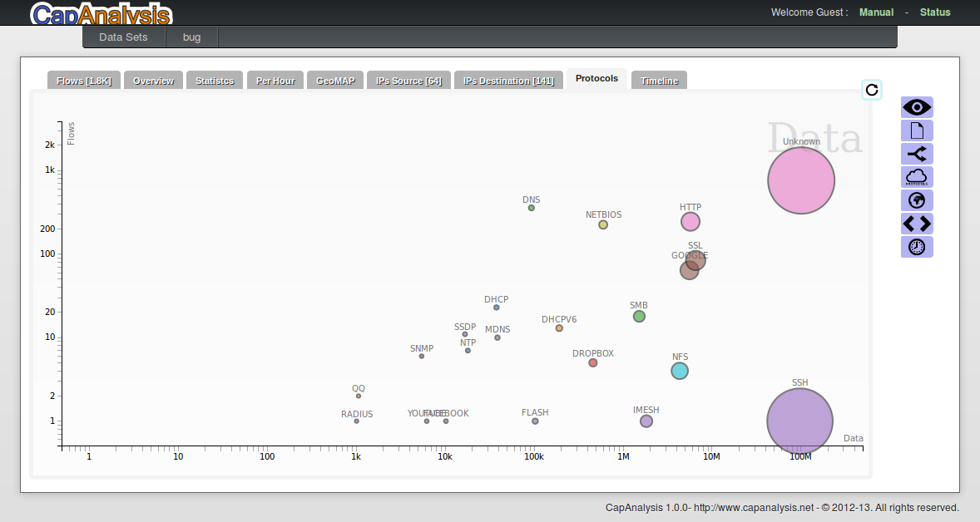
Task: Open the Overview tab
Action: [x=153, y=81]
